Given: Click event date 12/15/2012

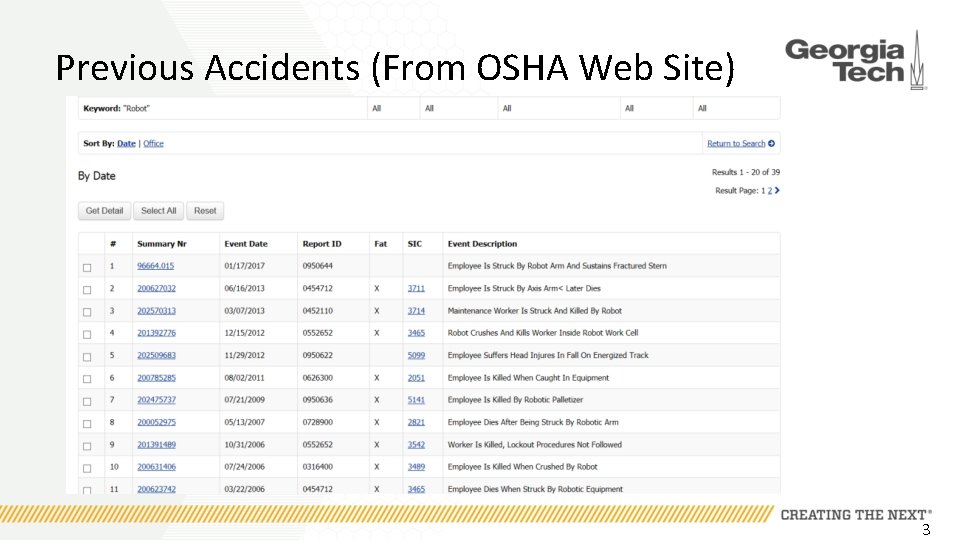Looking at the screenshot, I should [x=244, y=333].
